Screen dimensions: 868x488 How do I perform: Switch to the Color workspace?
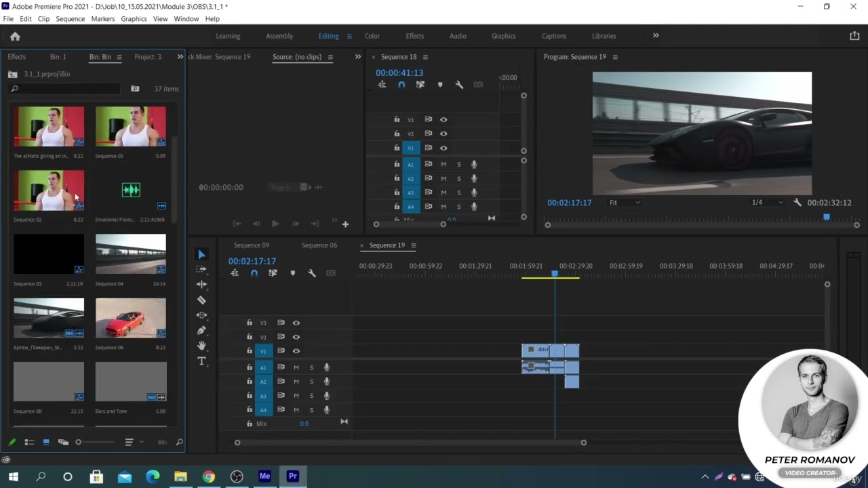tap(372, 37)
